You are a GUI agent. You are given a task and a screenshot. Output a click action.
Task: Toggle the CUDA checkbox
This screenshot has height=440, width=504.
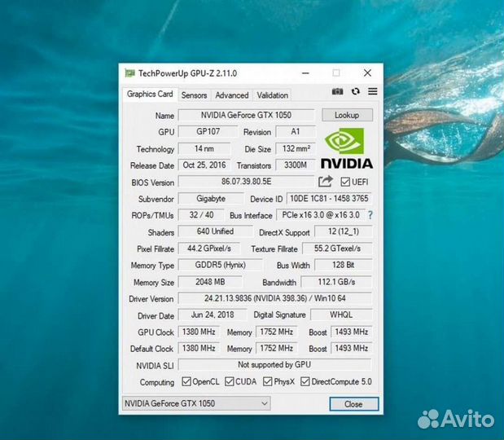tap(229, 381)
